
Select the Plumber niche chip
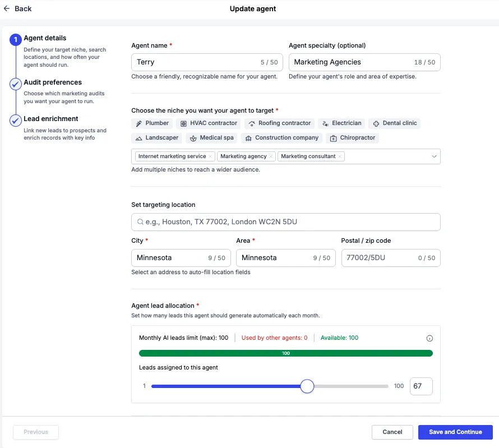click(x=152, y=123)
